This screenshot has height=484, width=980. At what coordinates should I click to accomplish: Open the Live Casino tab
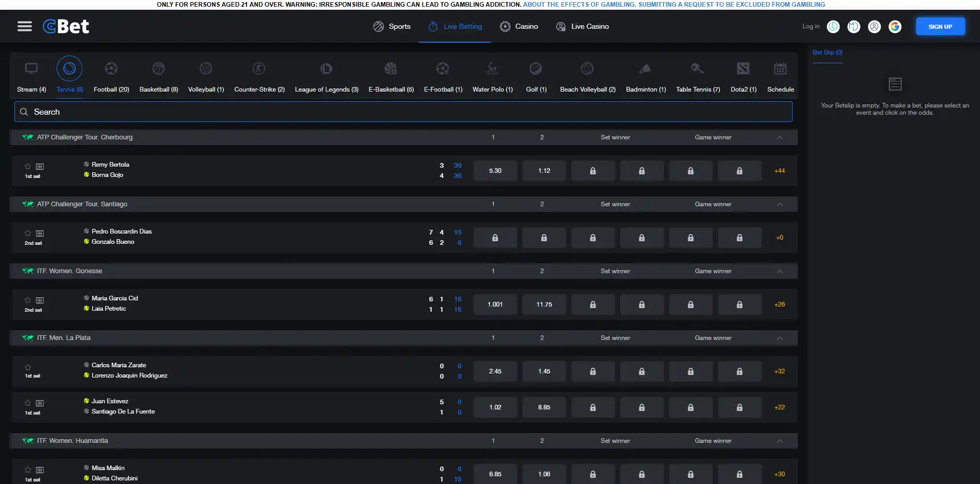click(x=582, y=26)
